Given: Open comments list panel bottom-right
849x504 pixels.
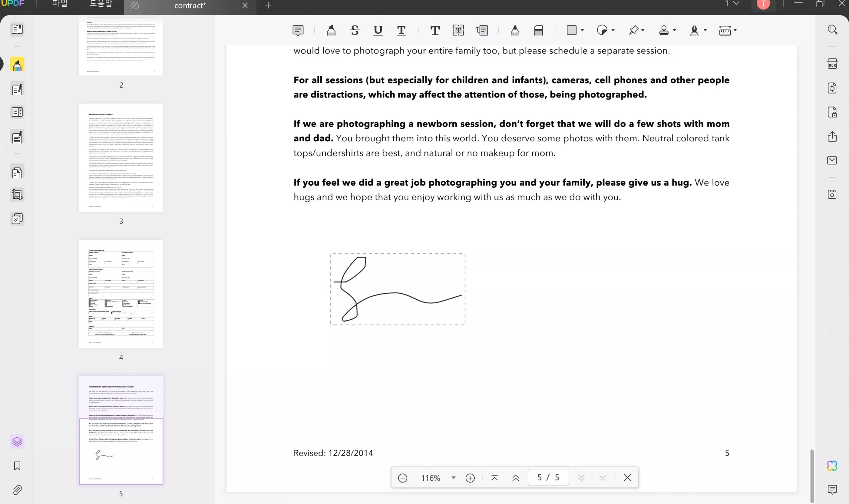Looking at the screenshot, I should pyautogui.click(x=832, y=489).
